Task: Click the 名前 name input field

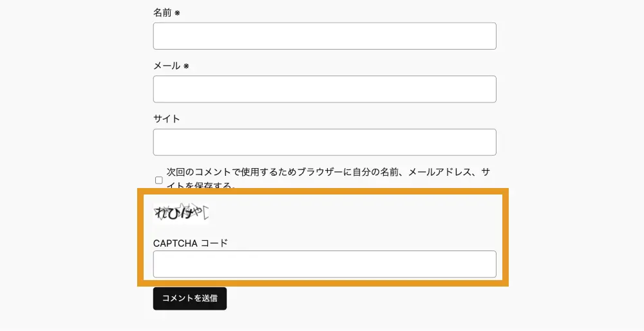Action: tap(325, 36)
